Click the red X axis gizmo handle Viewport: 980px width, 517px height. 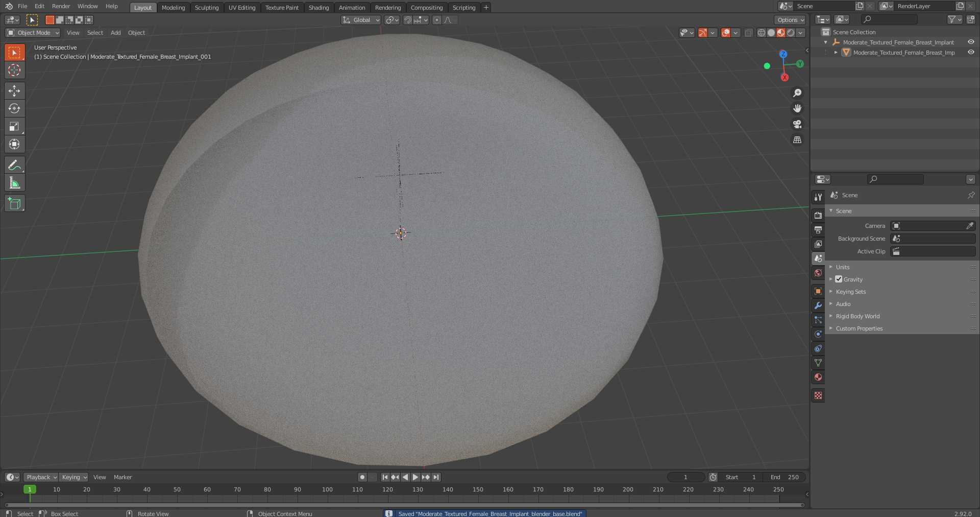(x=785, y=78)
